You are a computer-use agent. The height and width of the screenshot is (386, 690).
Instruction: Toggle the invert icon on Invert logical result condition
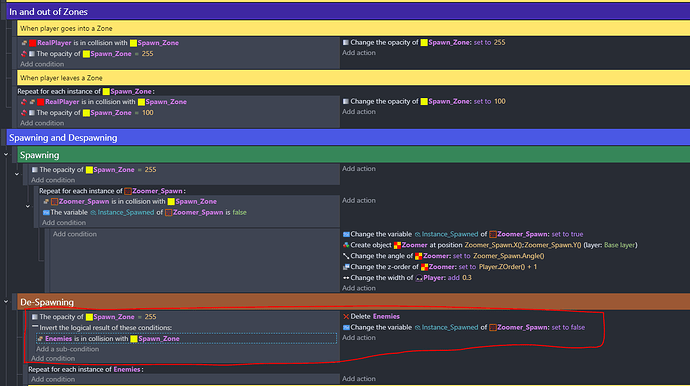(35, 327)
